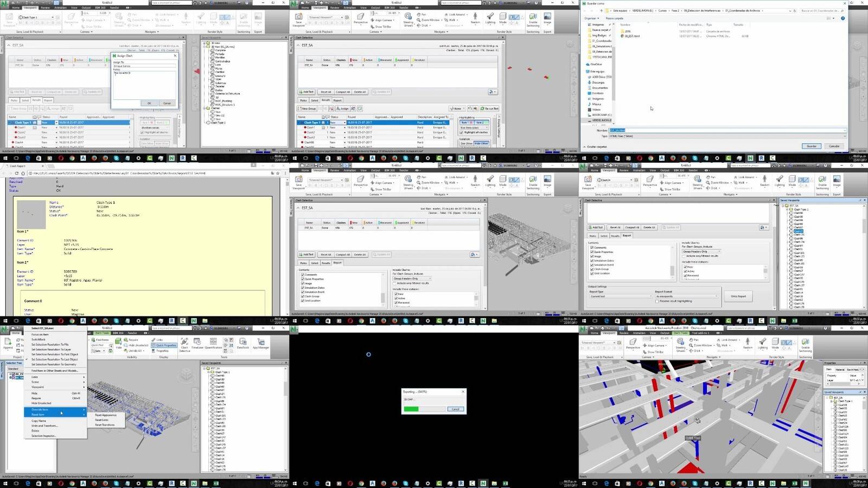
Task: Open the Organizar dropdown in the Guardar como dialog
Action: [591, 18]
